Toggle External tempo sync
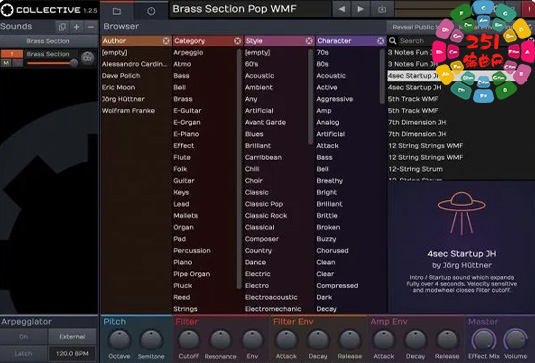Screen dimensions: 535x363 click(x=72, y=337)
